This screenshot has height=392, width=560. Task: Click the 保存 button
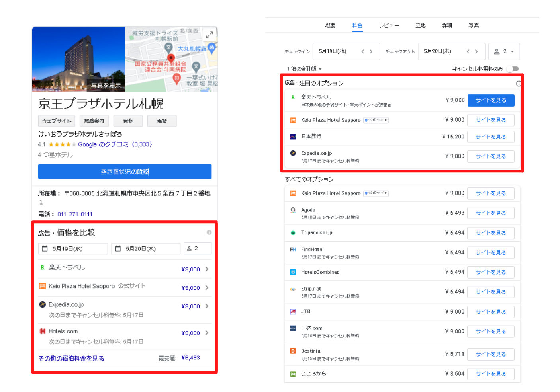coord(128,121)
